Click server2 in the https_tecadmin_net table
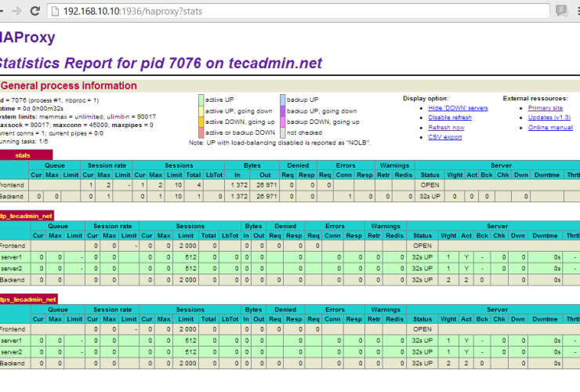This screenshot has height=392, width=580. [x=11, y=352]
